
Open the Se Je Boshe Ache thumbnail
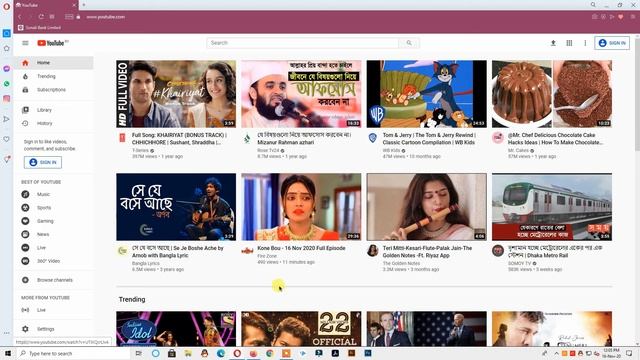(176, 207)
